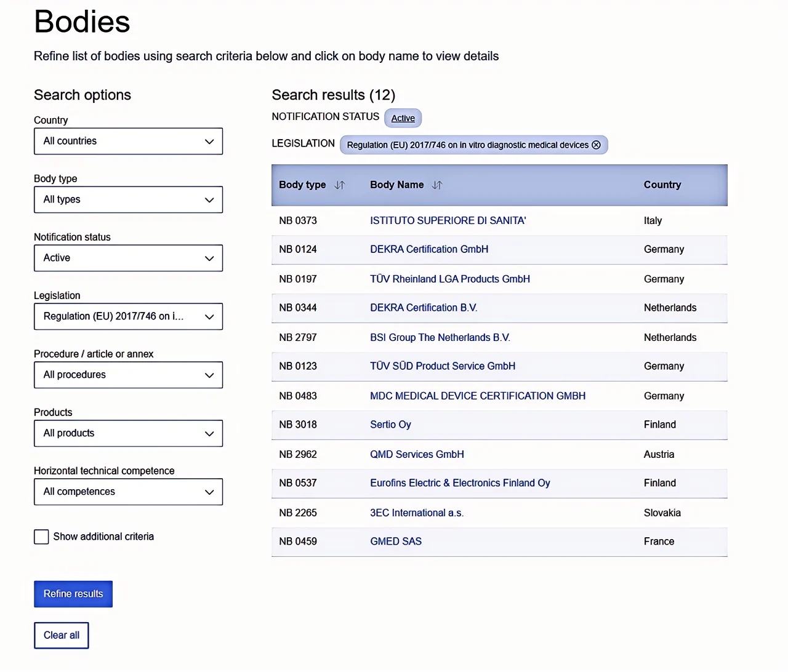This screenshot has height=672, width=788.
Task: Open DEKRA Certification GmbH details
Action: point(429,249)
